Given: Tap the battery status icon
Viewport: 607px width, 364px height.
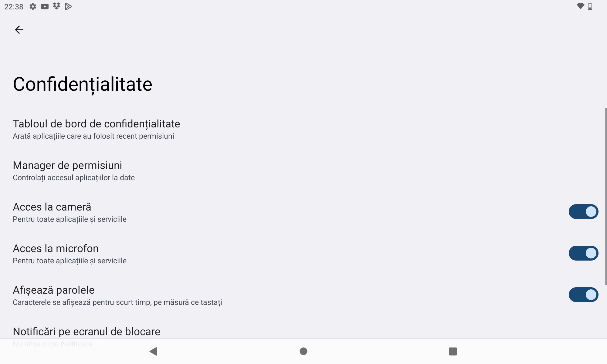Looking at the screenshot, I should 590,6.
